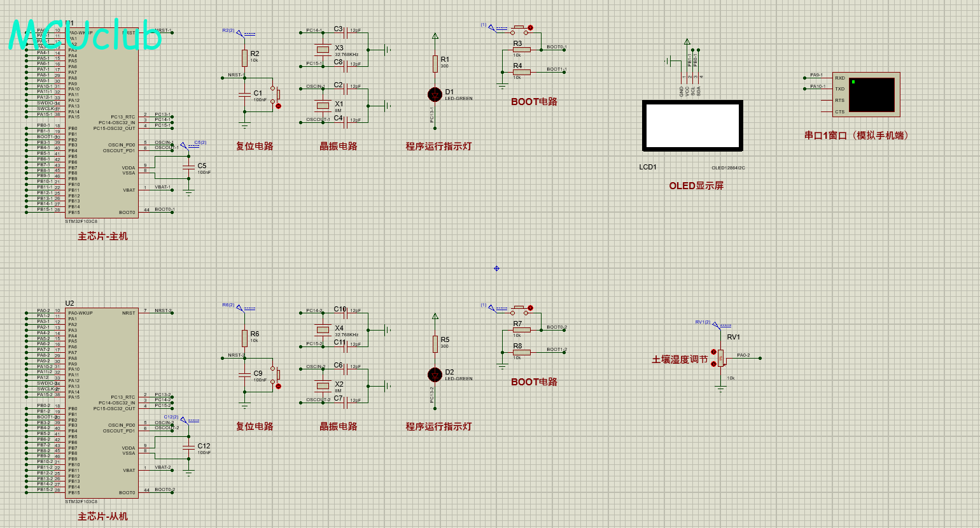Select resistor R1 (300)
The height and width of the screenshot is (528, 980).
pyautogui.click(x=435, y=64)
